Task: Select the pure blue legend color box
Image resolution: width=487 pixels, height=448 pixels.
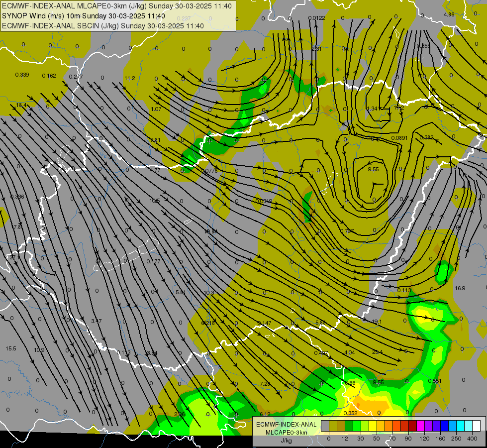Action: [x=444, y=426]
